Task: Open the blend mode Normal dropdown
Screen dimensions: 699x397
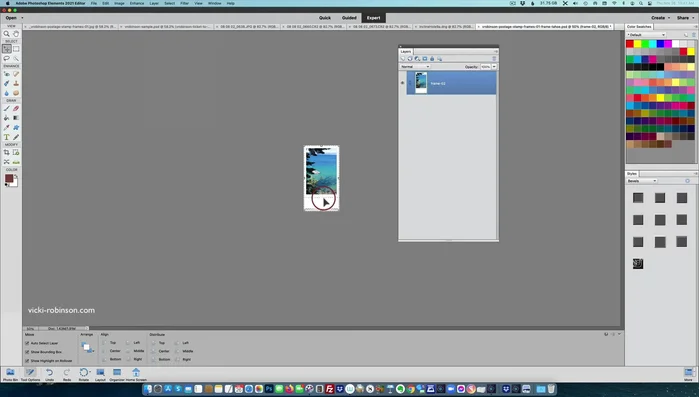Action: coord(415,66)
